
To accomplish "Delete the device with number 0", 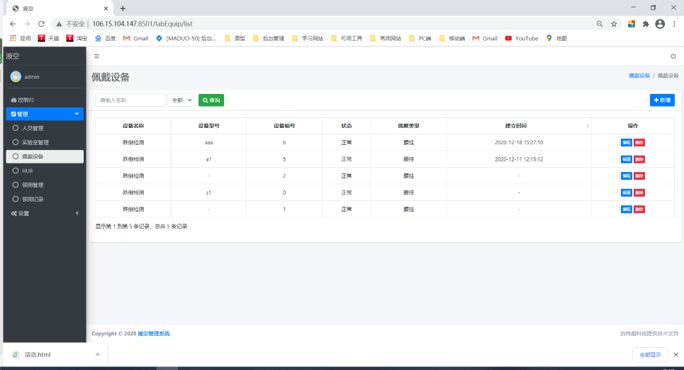I will click(639, 192).
